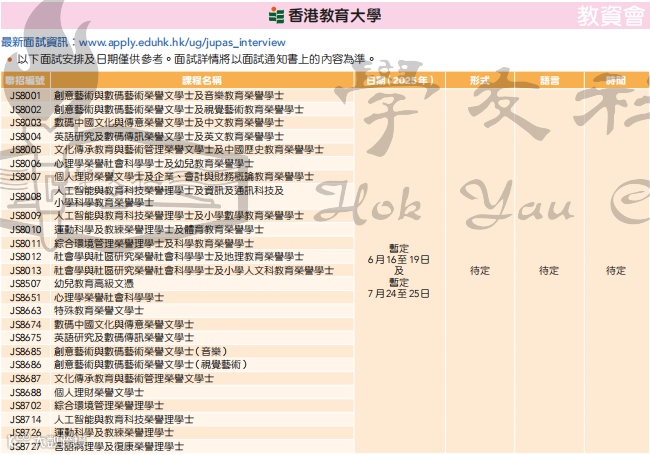
Task: Click programme code JS8675
Action: tap(25, 337)
